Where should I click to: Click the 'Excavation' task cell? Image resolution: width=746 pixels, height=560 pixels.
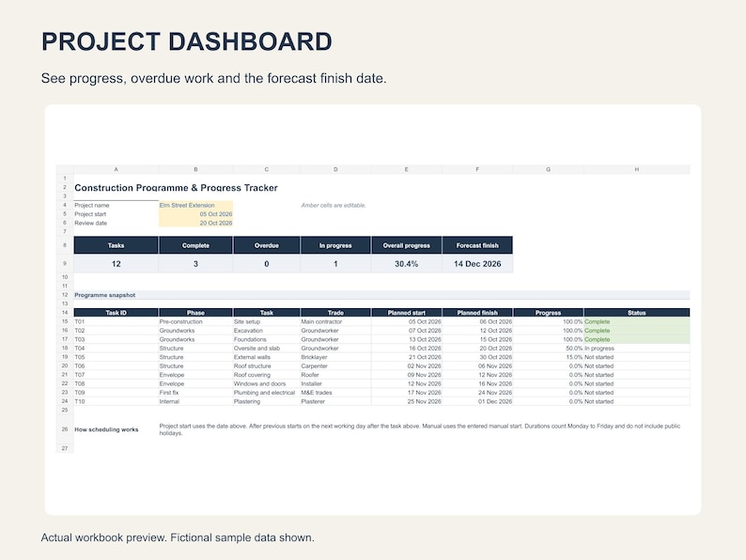[267, 330]
